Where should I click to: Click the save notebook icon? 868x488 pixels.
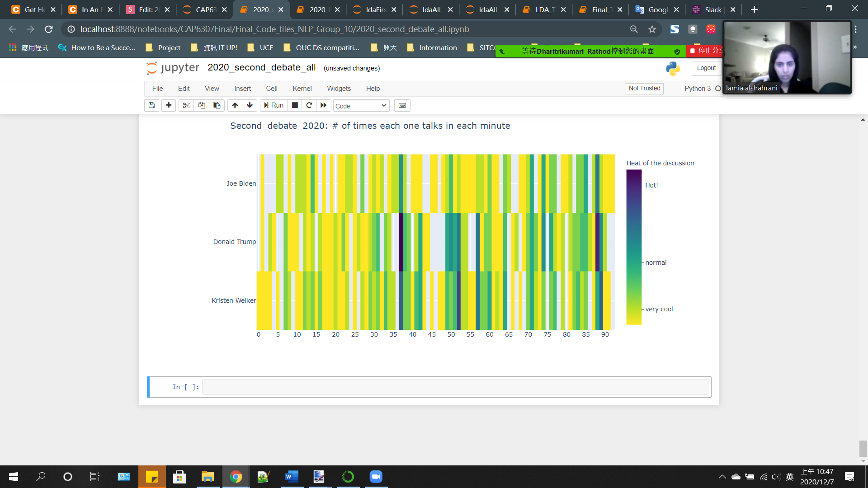tap(151, 105)
